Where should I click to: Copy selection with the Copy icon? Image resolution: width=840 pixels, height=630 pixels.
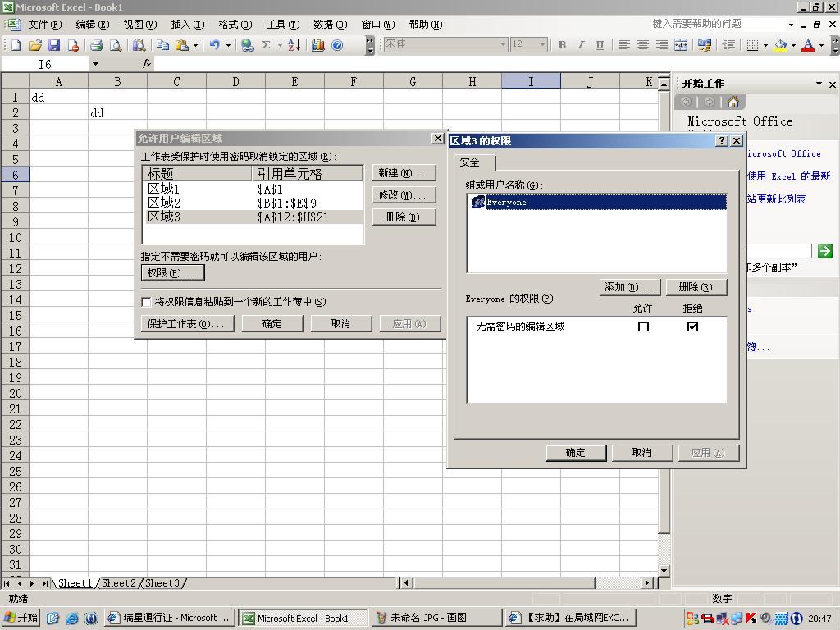(163, 46)
